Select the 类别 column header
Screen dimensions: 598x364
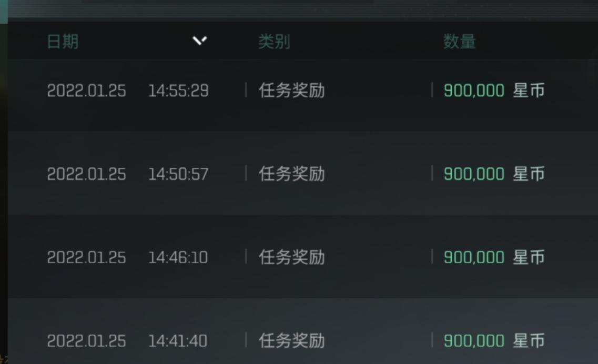pos(274,42)
